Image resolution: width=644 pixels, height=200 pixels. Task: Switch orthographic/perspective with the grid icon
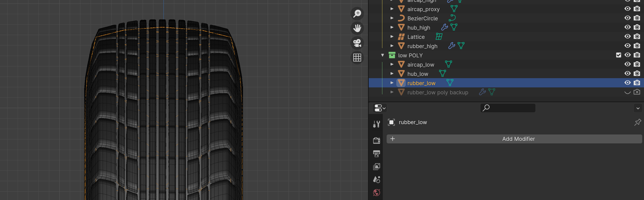pyautogui.click(x=357, y=57)
